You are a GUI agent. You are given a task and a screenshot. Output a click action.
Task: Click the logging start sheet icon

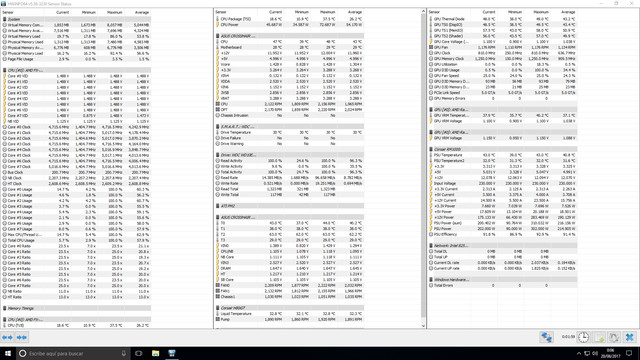tap(599, 337)
